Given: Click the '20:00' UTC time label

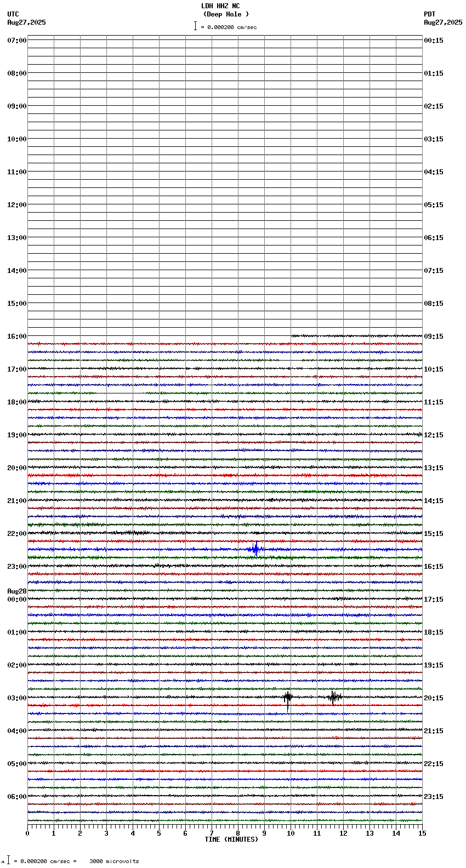Looking at the screenshot, I should [x=17, y=468].
